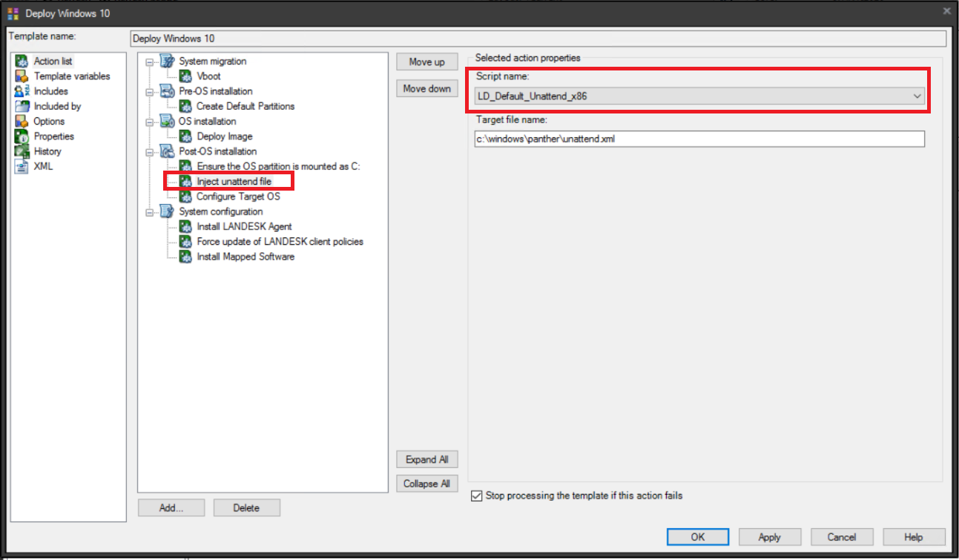Collapse the Post-OS installation tree node
The height and width of the screenshot is (560, 959).
click(150, 152)
